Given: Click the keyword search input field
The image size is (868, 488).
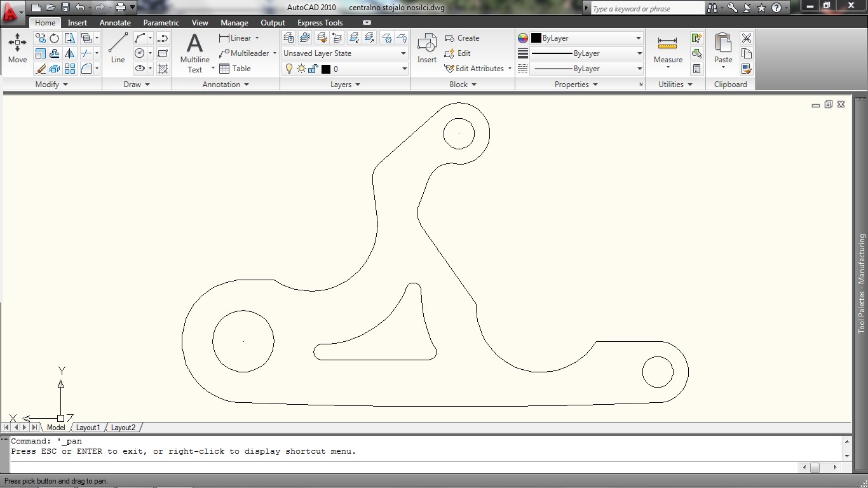Looking at the screenshot, I should pos(647,8).
